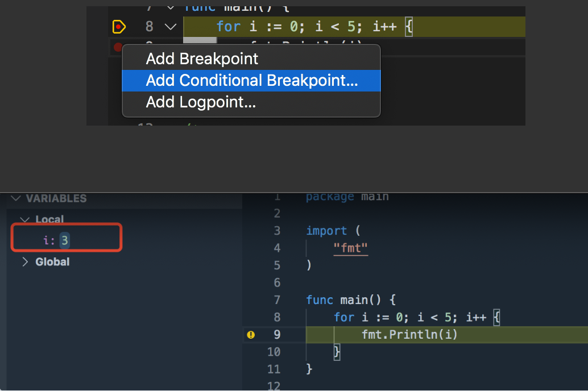Collapse the Local variables group
This screenshot has width=588, height=391.
(x=24, y=219)
